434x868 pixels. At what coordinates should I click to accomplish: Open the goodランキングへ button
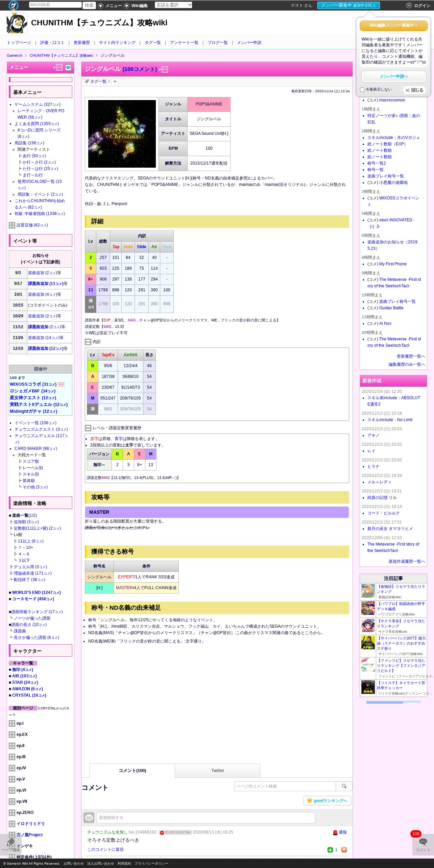pos(327,801)
